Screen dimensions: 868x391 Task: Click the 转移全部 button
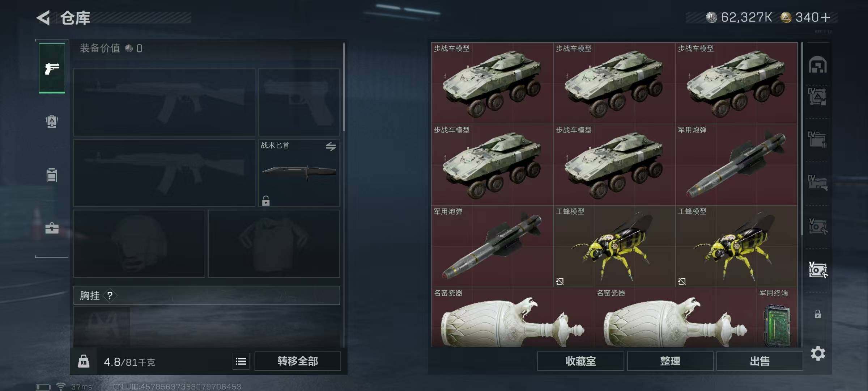click(x=298, y=361)
